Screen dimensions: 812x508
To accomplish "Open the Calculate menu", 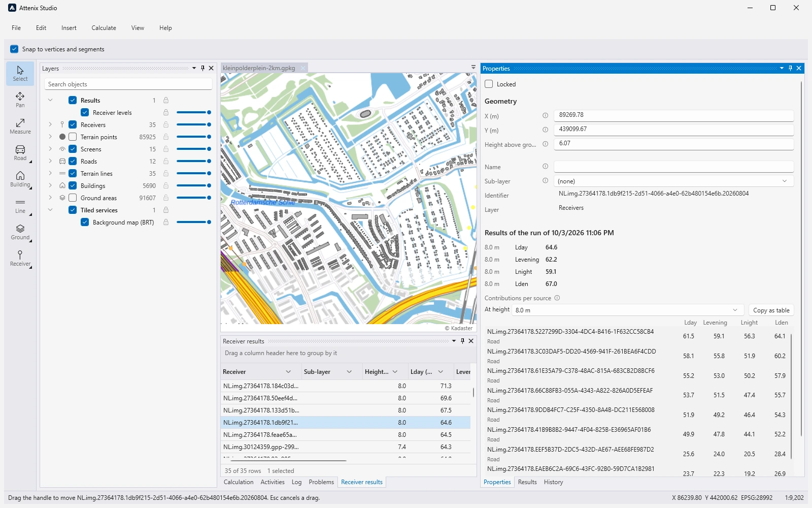I will 104,28.
